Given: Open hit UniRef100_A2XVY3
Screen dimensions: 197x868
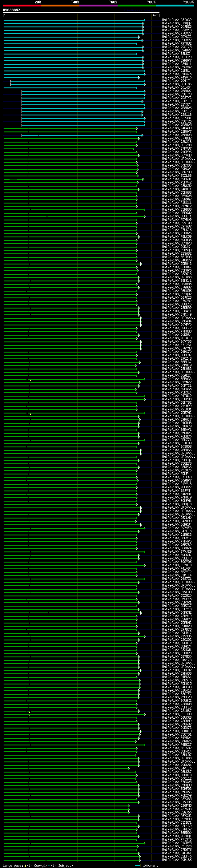Looking at the screenshot, I should point(177,30).
